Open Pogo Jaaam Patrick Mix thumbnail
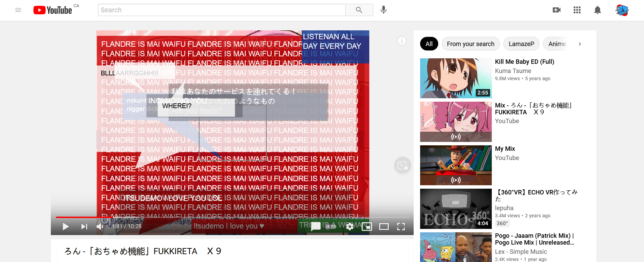644x262 pixels. [x=456, y=247]
